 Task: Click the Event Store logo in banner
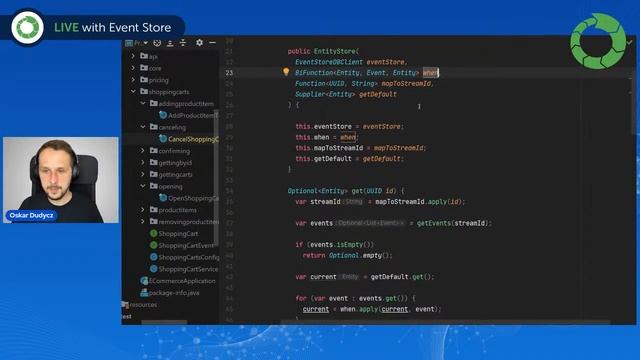click(x=27, y=27)
